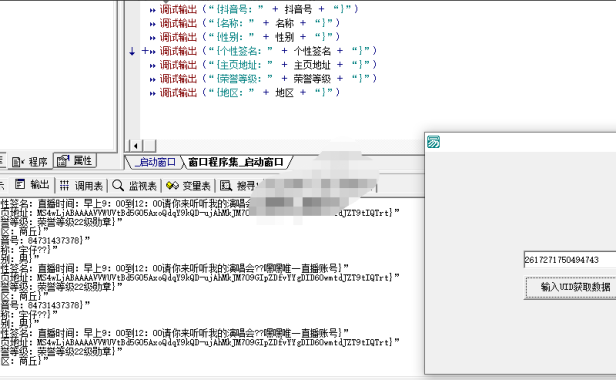
Task: Select the code line outputting 荣誉等级
Action: coord(263,79)
